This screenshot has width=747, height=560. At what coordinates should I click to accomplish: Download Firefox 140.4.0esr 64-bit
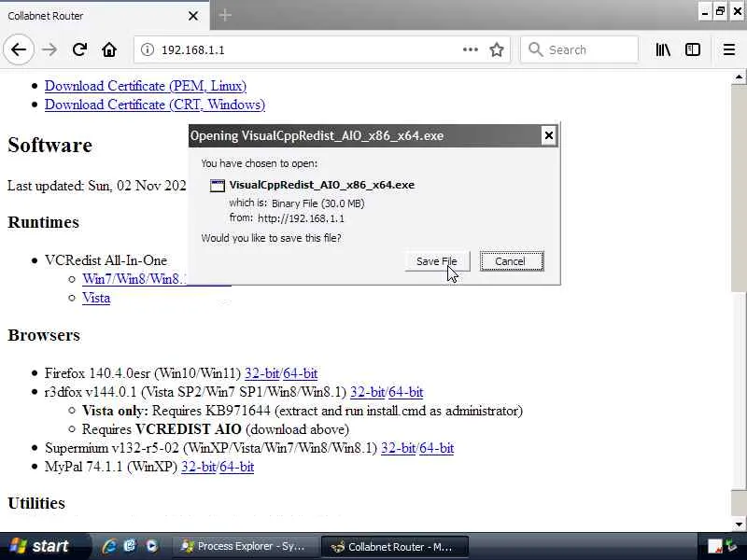coord(300,373)
